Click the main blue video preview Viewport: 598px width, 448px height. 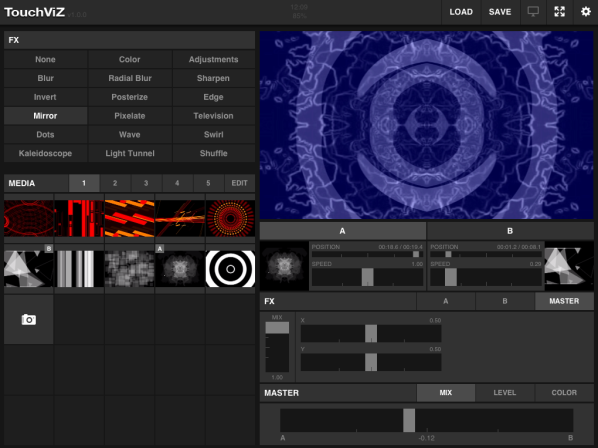coord(426,125)
